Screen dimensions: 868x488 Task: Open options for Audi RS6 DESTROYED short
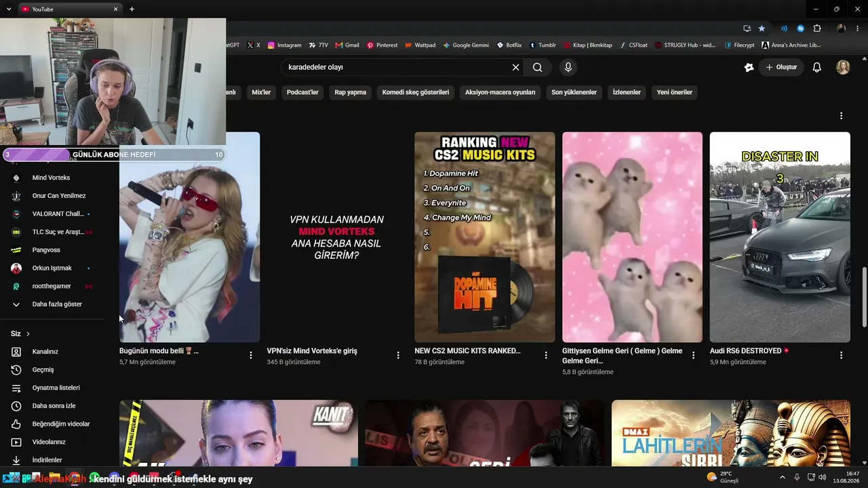[x=842, y=355]
